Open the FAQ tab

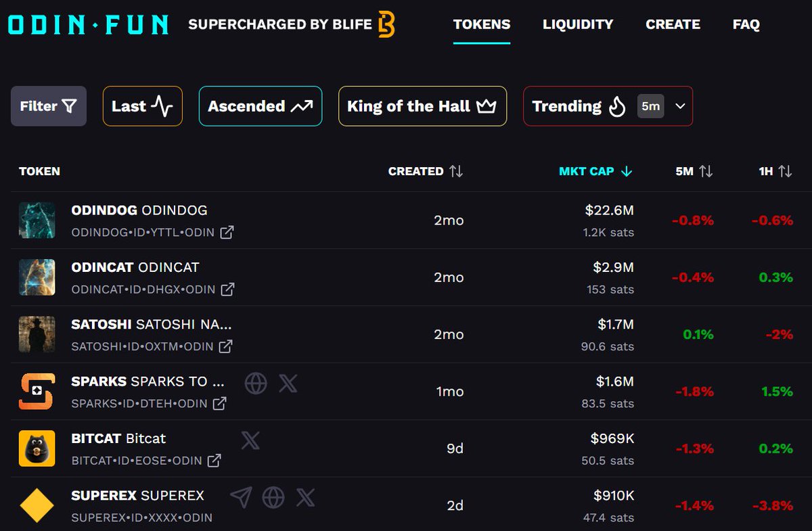pos(746,24)
